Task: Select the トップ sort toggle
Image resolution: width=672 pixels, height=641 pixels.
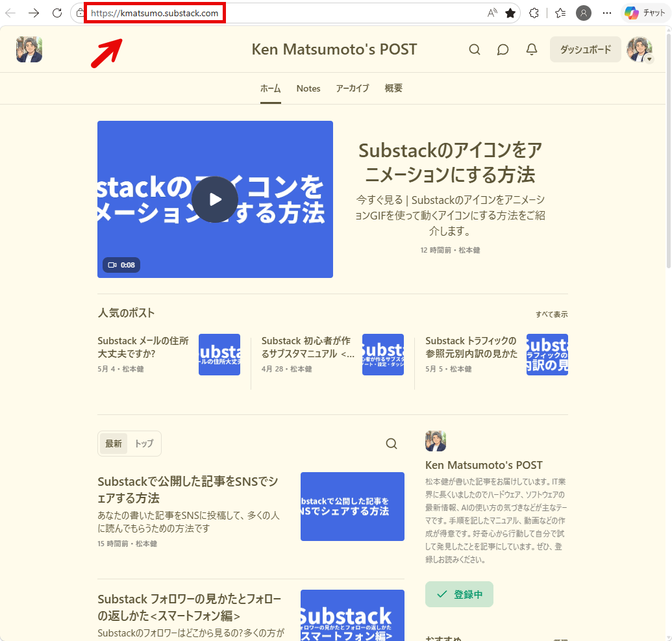Action: pos(144,444)
